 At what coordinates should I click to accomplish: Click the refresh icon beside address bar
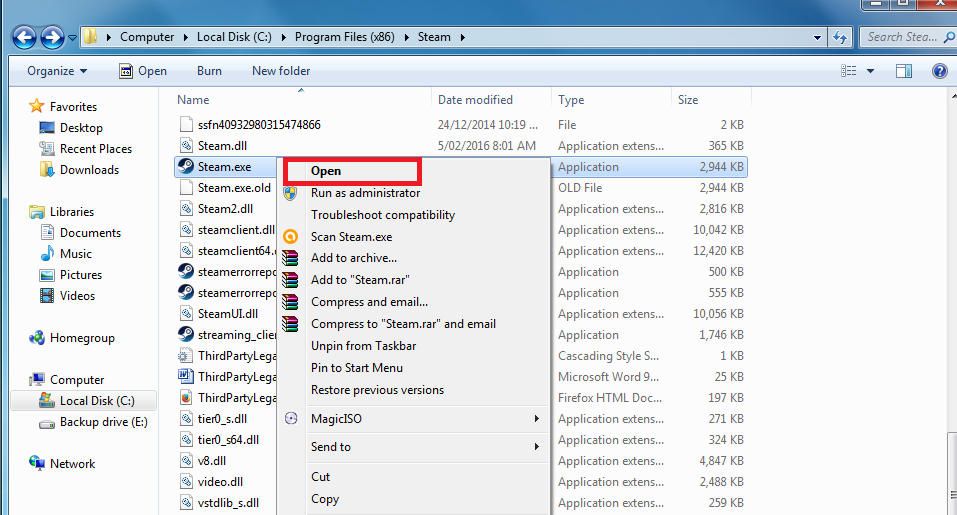point(840,37)
